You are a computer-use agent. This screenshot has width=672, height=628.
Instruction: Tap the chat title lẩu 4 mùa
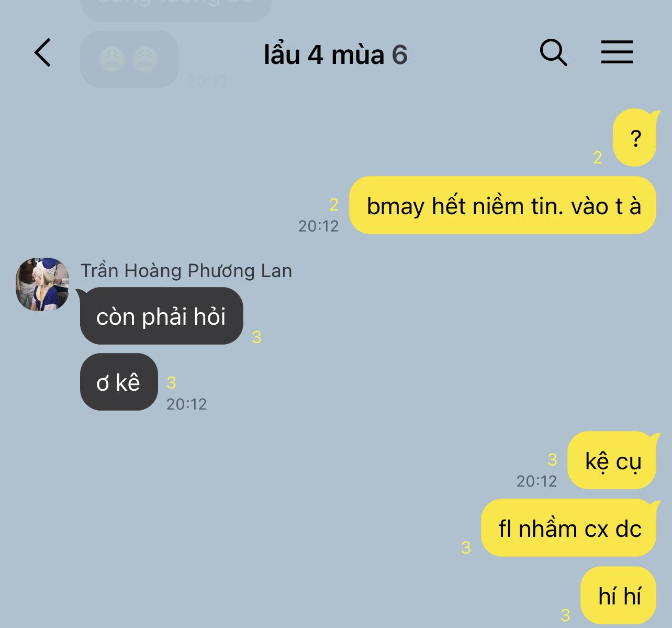coord(324,54)
